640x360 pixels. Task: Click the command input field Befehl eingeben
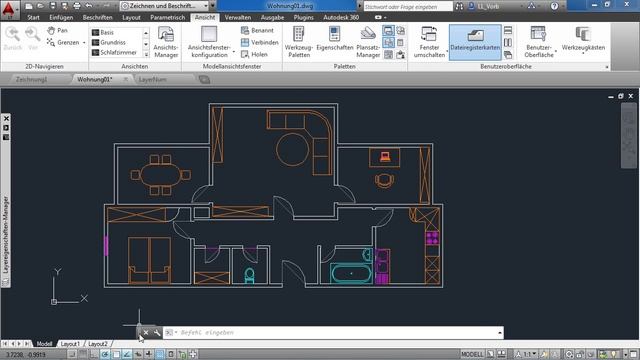tap(333, 333)
